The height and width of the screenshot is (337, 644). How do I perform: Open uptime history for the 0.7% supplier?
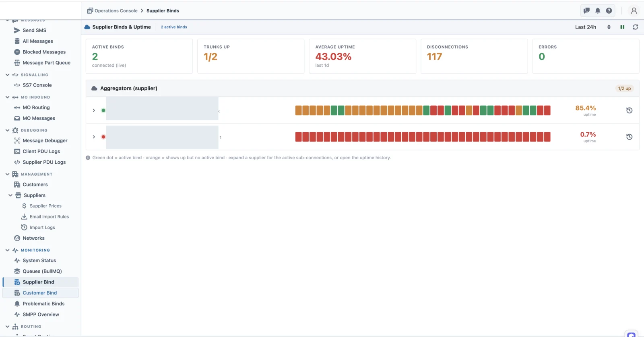click(630, 137)
